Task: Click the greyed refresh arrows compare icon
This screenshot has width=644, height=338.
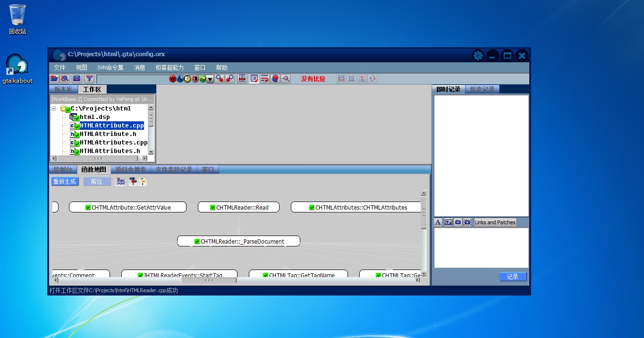Action: [x=373, y=79]
